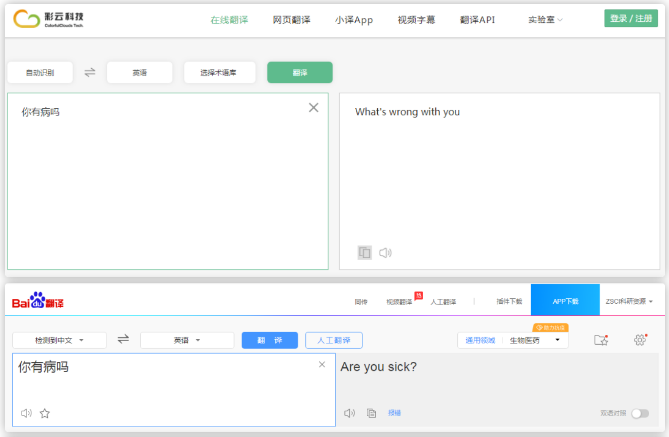Listen to the "Are you sick?" translation
The width and height of the screenshot is (669, 437).
point(350,413)
